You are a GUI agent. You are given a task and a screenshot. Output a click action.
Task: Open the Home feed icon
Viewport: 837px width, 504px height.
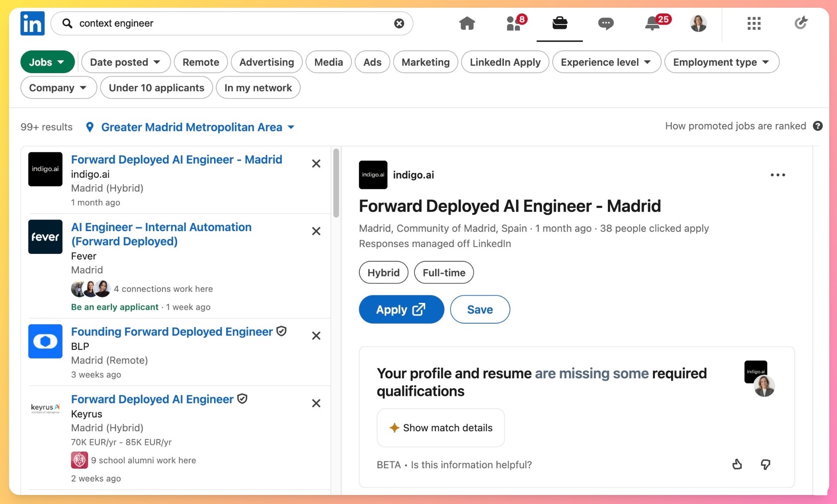point(467,23)
